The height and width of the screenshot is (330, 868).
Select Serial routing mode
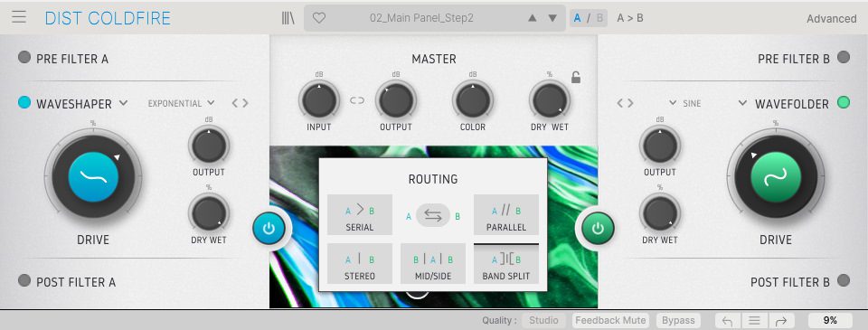pyautogui.click(x=360, y=215)
